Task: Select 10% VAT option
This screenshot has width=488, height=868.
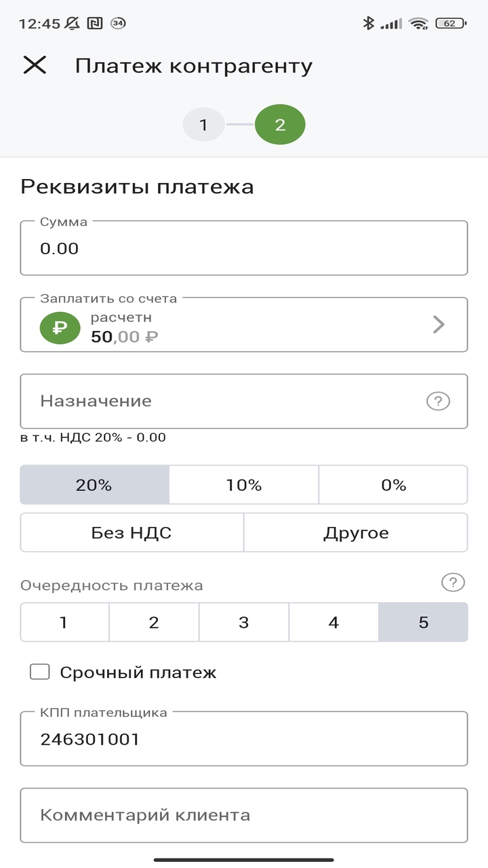Action: tap(244, 484)
